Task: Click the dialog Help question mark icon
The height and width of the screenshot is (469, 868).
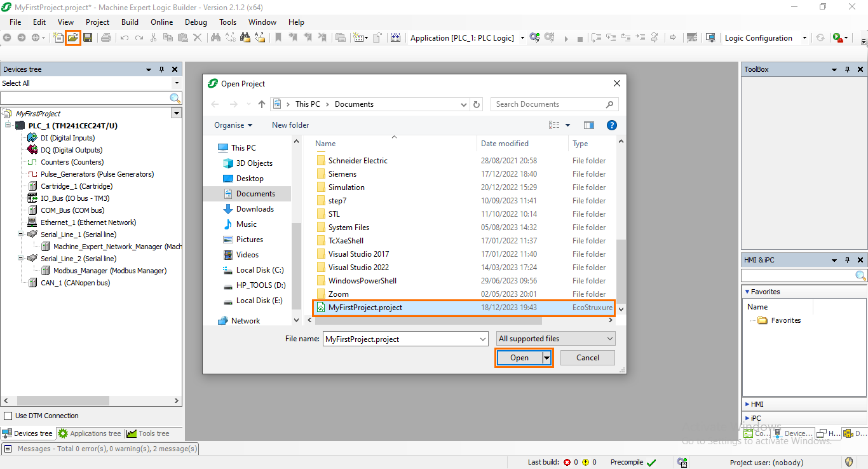Action: point(612,125)
